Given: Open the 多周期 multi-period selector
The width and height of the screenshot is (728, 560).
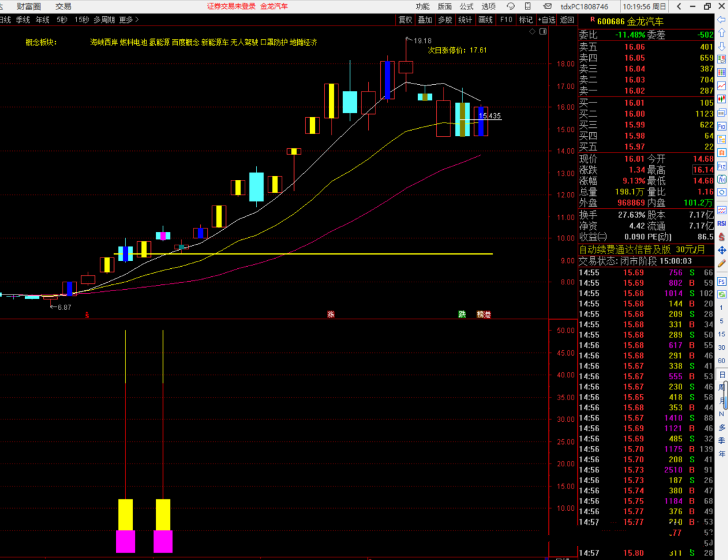Looking at the screenshot, I should (104, 20).
